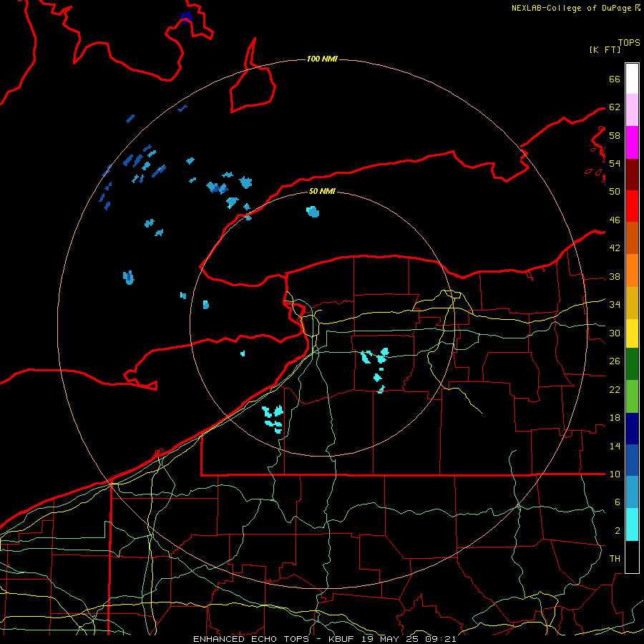Click the 50 NMI range ring label

(322, 191)
